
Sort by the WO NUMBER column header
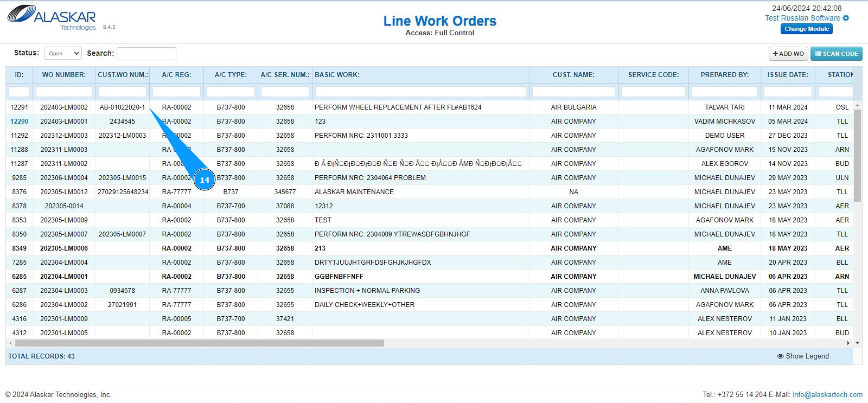64,75
